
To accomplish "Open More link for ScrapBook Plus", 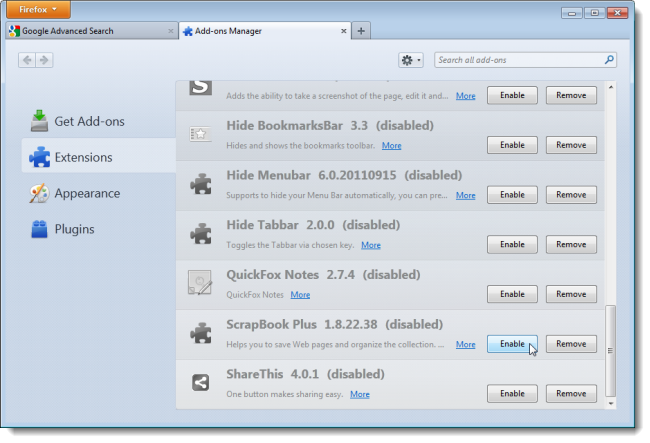I will (x=466, y=345).
